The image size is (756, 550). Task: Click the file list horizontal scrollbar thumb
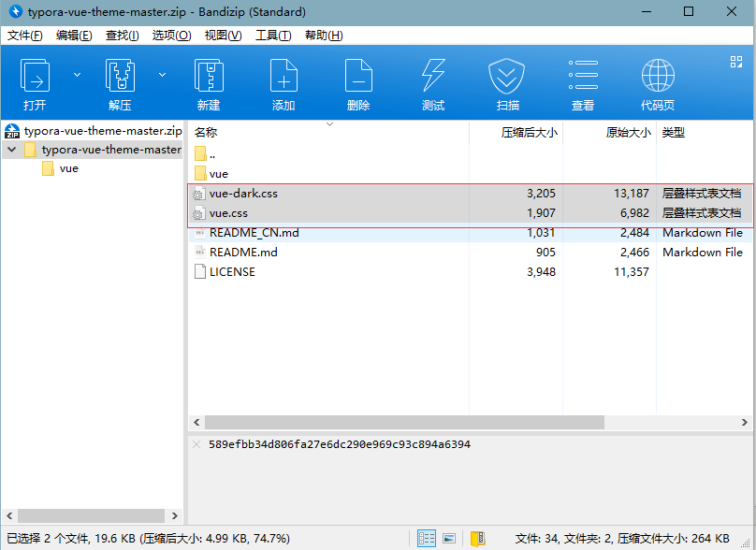pyautogui.click(x=404, y=422)
